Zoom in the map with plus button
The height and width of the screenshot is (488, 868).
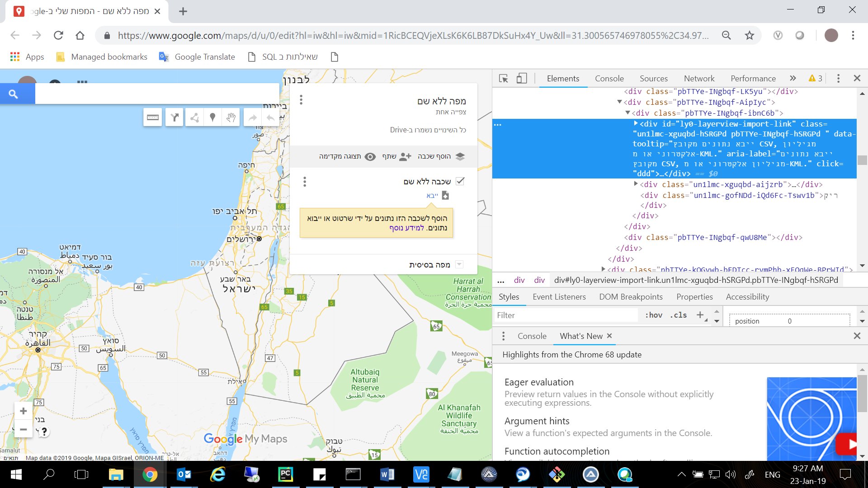24,411
